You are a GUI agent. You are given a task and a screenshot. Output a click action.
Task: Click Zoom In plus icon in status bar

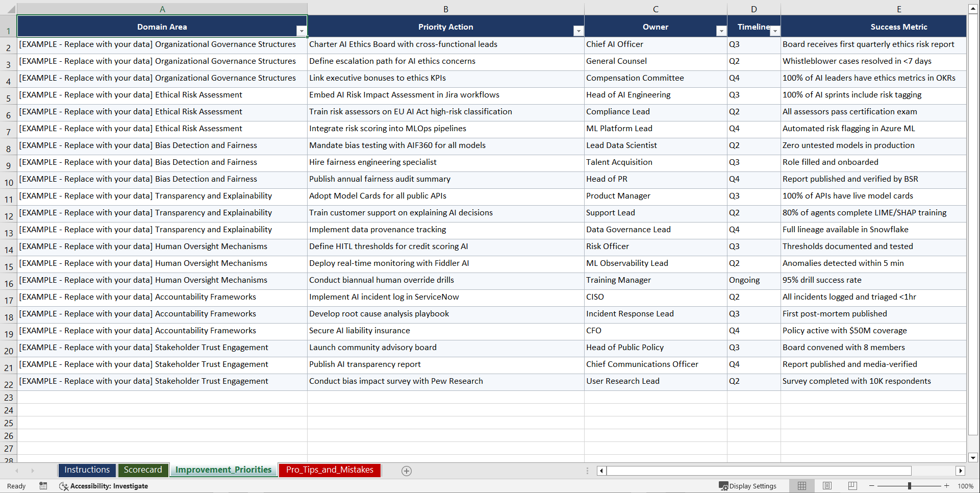click(947, 486)
